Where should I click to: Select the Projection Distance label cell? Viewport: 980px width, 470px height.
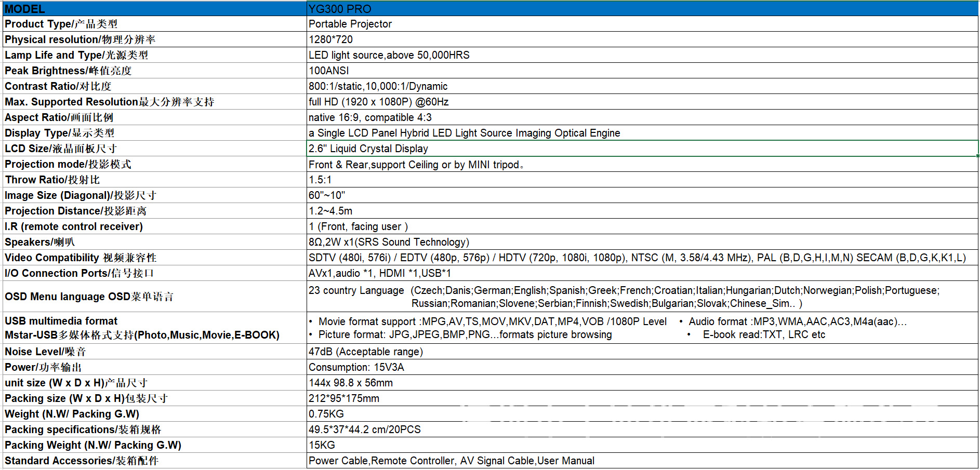pos(154,211)
